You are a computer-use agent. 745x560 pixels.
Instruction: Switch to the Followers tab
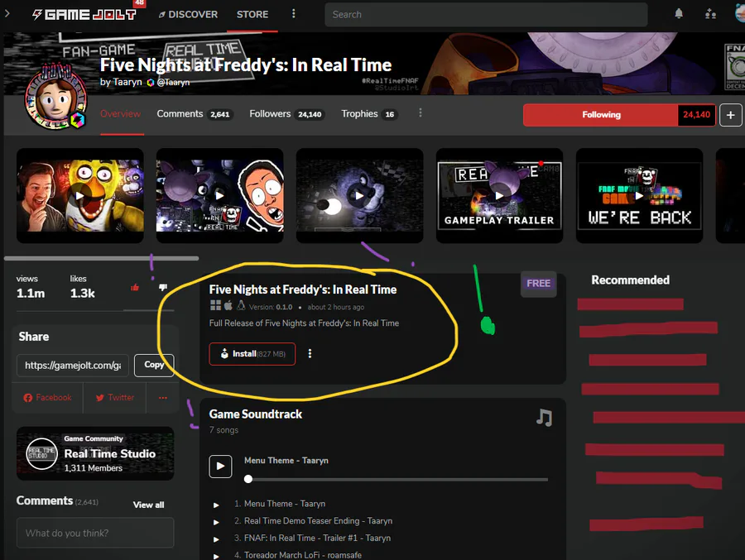pos(286,114)
